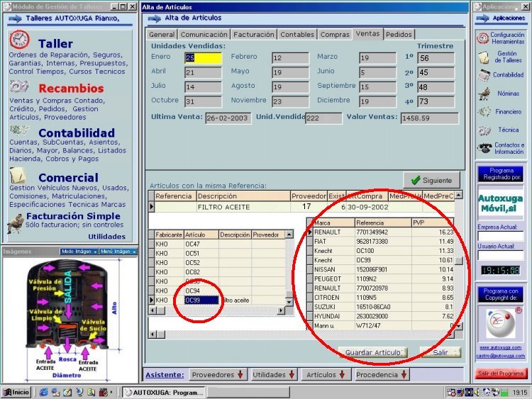Click the green checkmark on Siguiente
Viewport: 532px width, 399px height.
click(415, 180)
